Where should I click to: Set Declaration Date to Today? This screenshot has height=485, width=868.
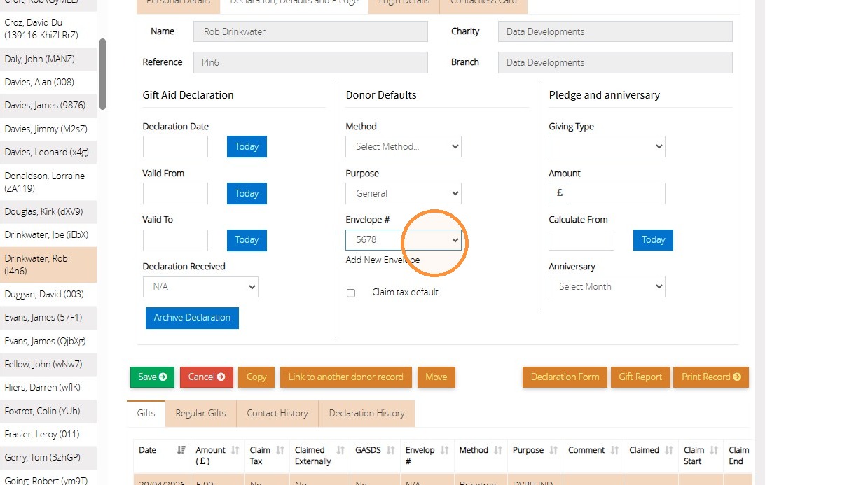click(247, 146)
